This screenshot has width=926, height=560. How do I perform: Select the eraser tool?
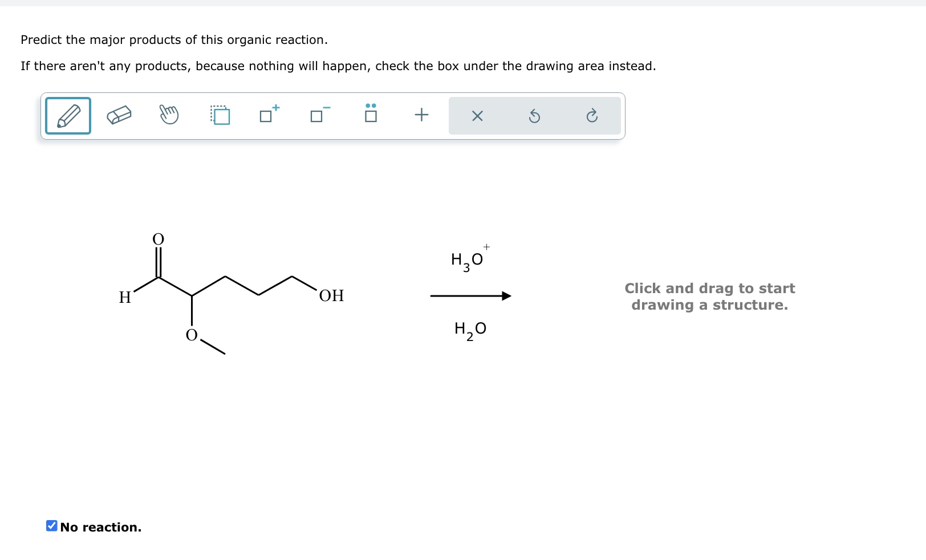[119, 116]
